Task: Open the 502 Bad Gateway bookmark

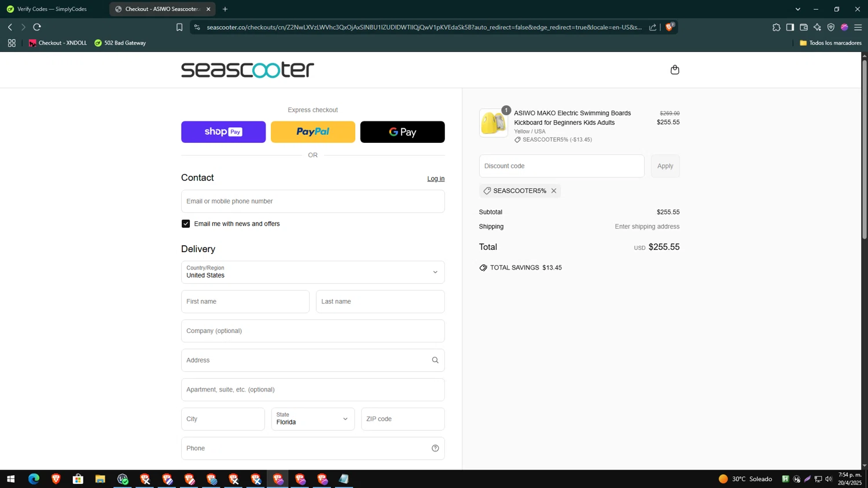Action: pos(120,43)
